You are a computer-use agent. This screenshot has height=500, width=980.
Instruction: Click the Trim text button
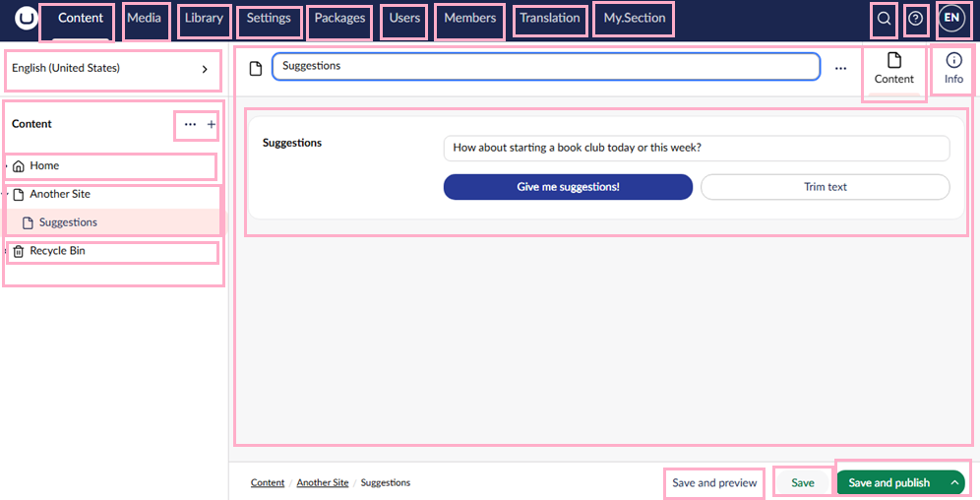point(825,187)
